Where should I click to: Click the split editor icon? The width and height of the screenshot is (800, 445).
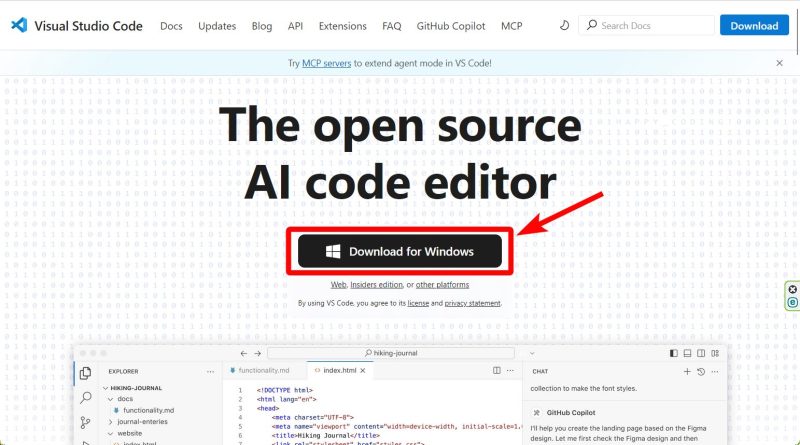click(499, 371)
